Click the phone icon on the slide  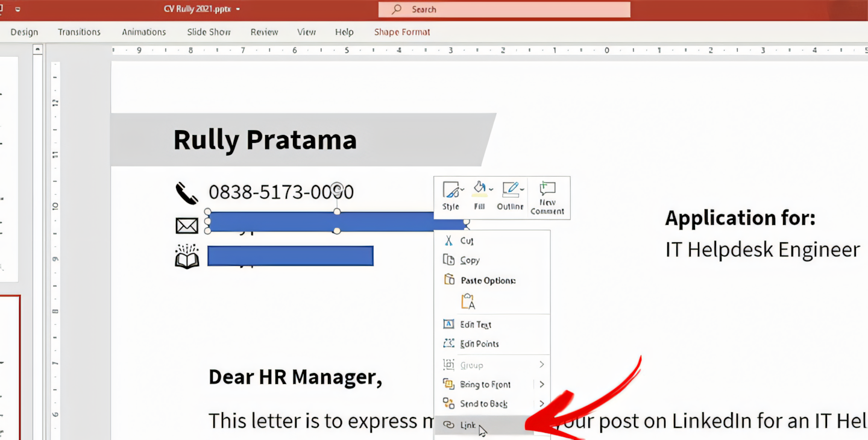click(x=187, y=193)
